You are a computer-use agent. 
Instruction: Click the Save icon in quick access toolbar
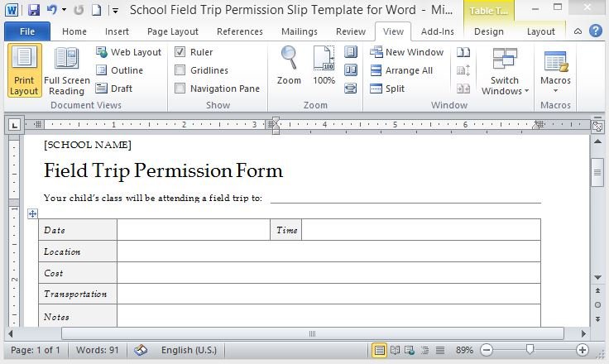click(x=34, y=11)
